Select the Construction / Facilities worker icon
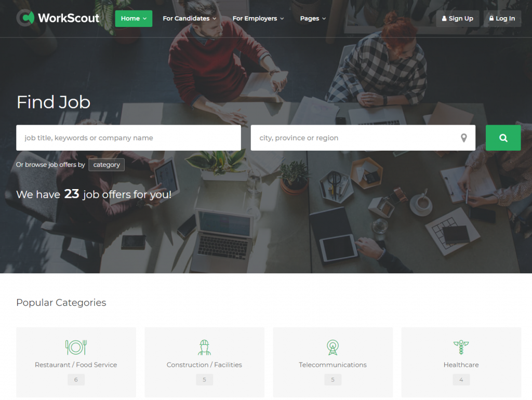 tap(204, 347)
